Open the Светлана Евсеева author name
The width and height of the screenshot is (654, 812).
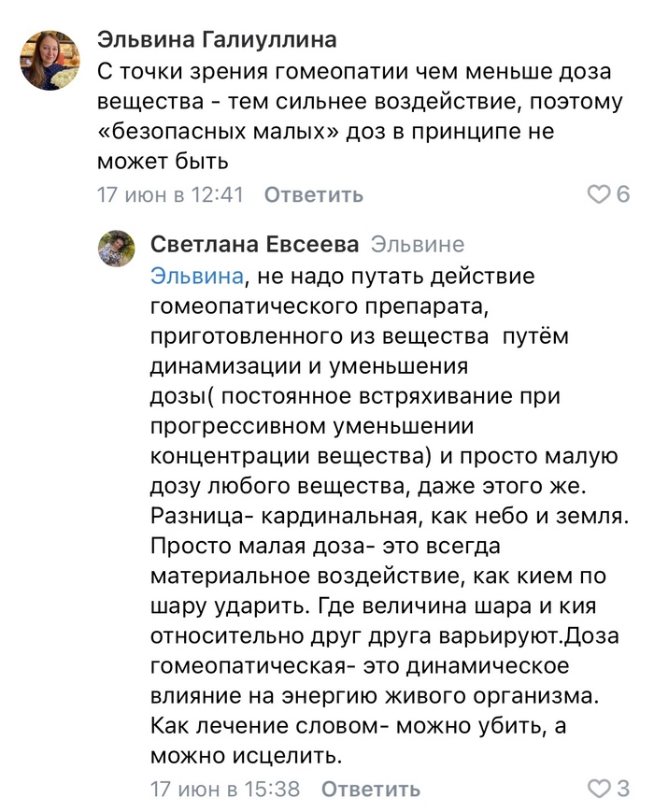(x=254, y=245)
